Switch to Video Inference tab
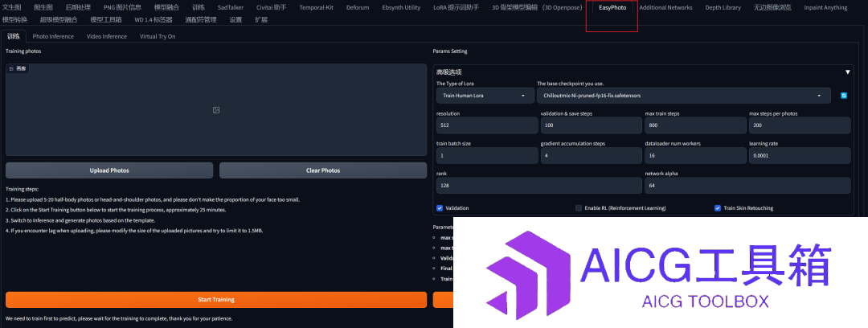This screenshot has width=868, height=328. coord(107,36)
